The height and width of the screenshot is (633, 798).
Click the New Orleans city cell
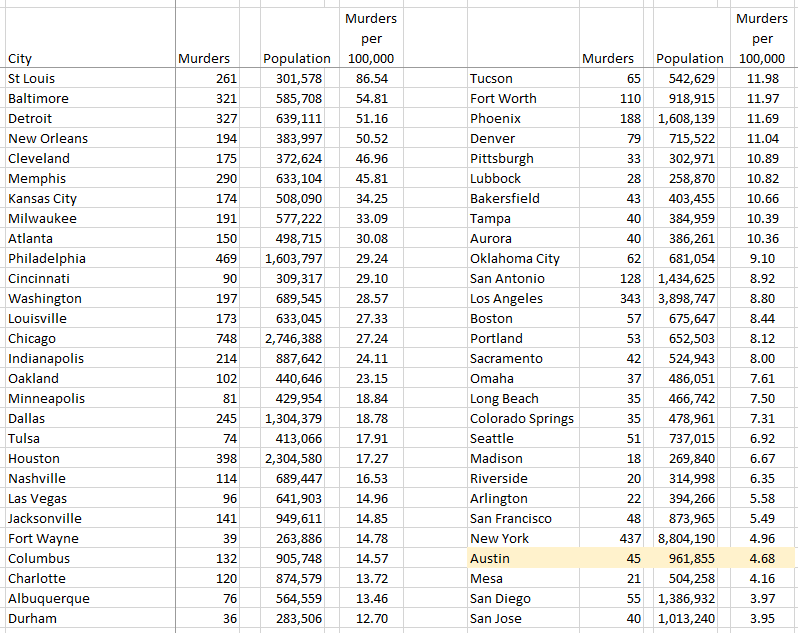click(47, 138)
